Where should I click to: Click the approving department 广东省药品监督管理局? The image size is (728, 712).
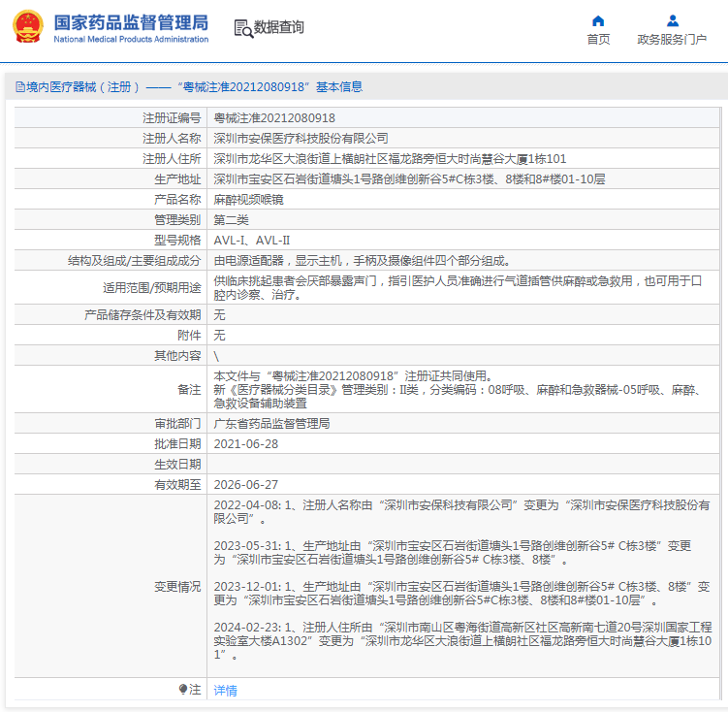271,424
